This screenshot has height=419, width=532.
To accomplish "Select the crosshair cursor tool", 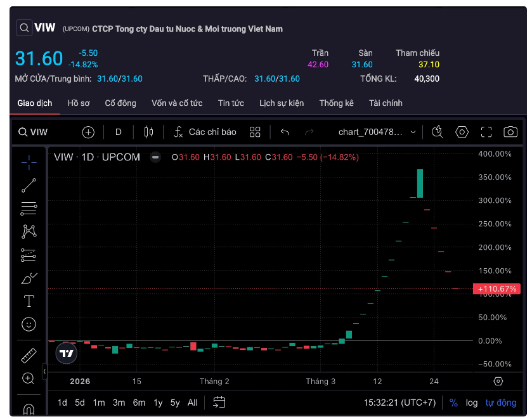I will coord(29,162).
